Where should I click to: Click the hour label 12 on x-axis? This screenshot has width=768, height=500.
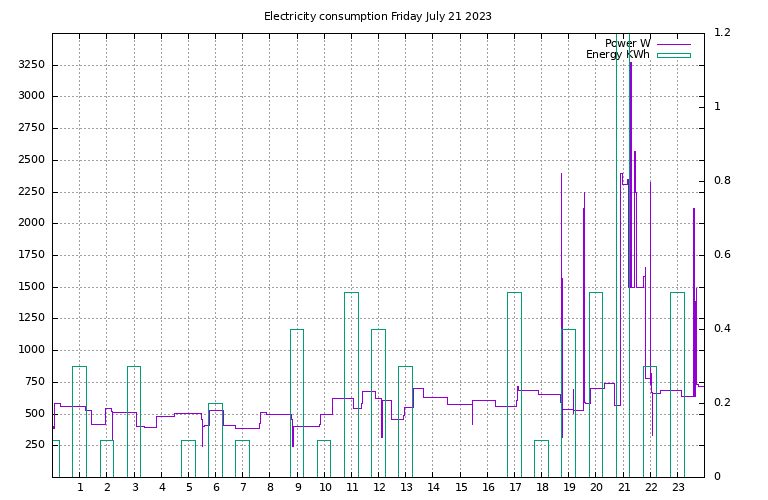click(x=380, y=488)
